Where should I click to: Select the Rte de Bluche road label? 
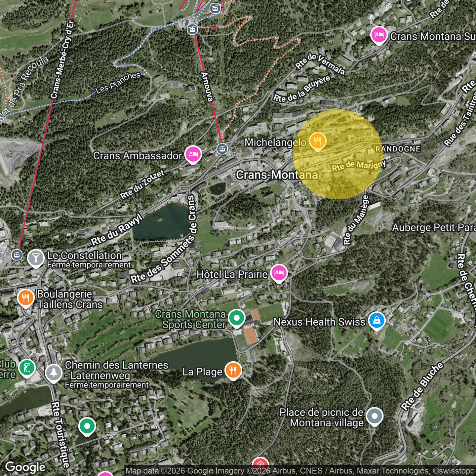coord(422,386)
